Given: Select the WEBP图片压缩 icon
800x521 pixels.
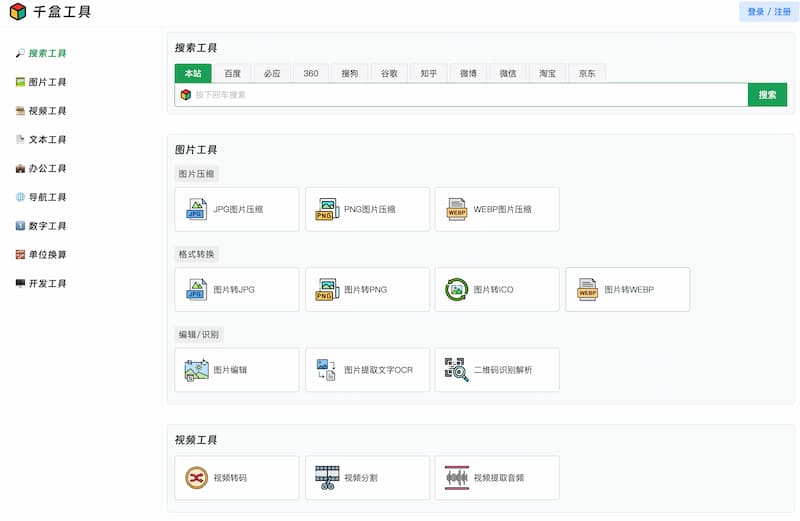Looking at the screenshot, I should pos(457,209).
